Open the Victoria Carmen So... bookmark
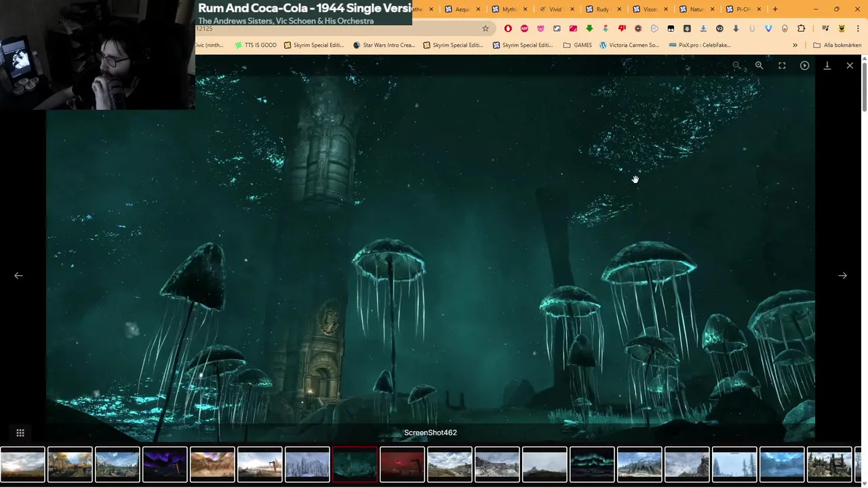The width and height of the screenshot is (868, 488). 629,45
